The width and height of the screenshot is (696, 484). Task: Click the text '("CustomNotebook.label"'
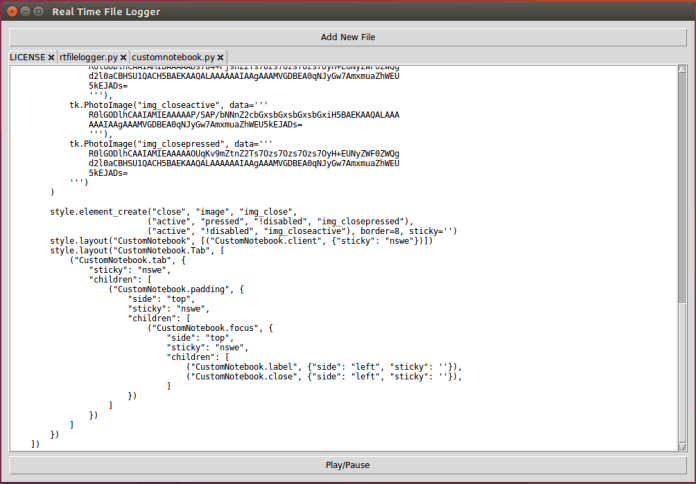pos(242,367)
